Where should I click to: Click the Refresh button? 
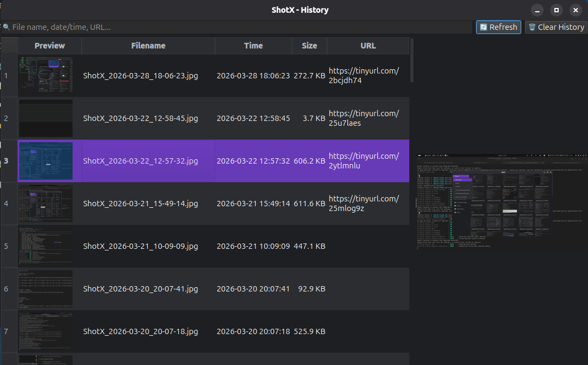498,27
